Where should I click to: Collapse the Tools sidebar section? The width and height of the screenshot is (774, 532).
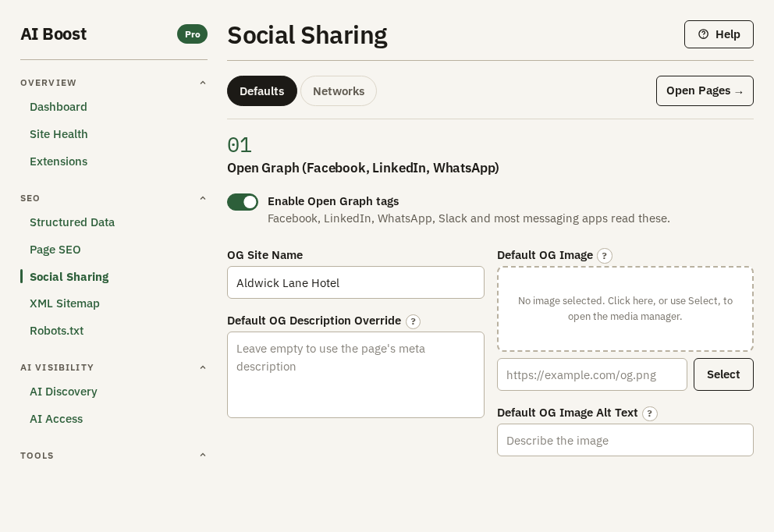pos(114,455)
